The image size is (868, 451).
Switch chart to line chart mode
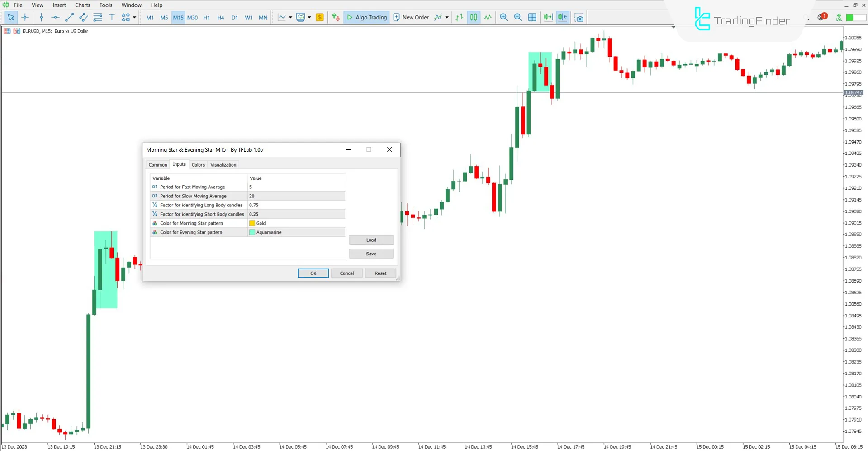(x=488, y=17)
